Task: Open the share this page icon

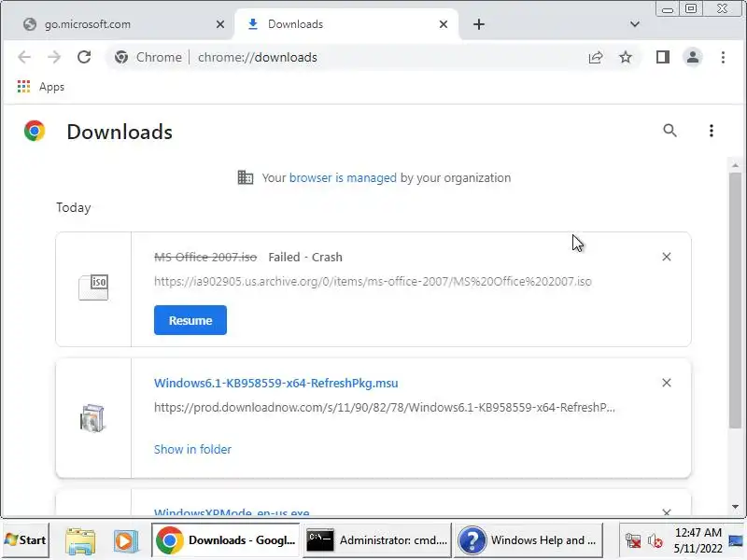Action: [x=596, y=57]
